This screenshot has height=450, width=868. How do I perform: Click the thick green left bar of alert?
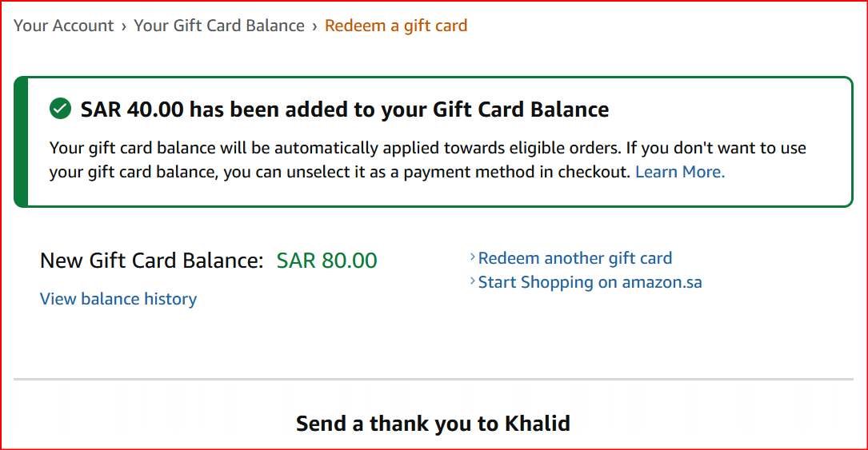pos(21,141)
